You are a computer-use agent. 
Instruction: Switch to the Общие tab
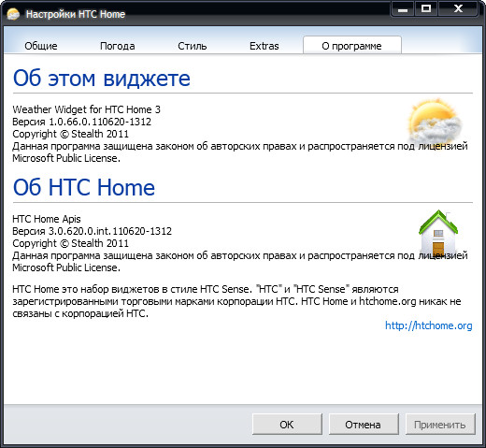coord(41,46)
